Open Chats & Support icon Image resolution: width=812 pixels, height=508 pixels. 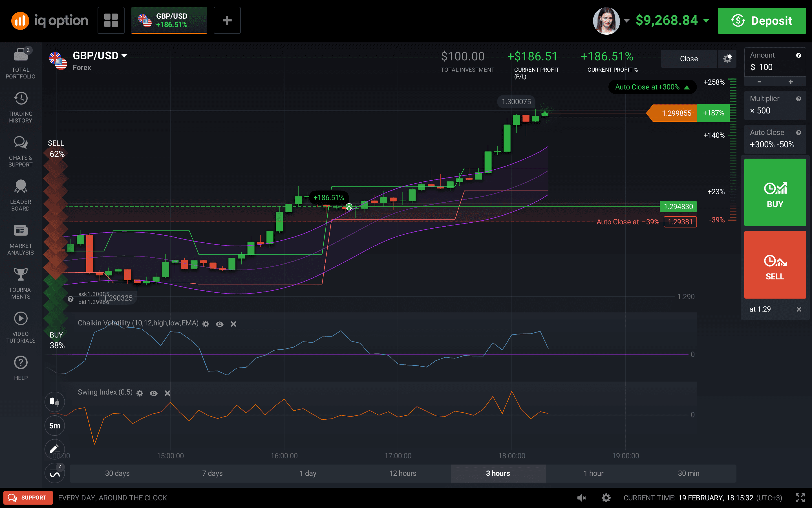pos(21,143)
